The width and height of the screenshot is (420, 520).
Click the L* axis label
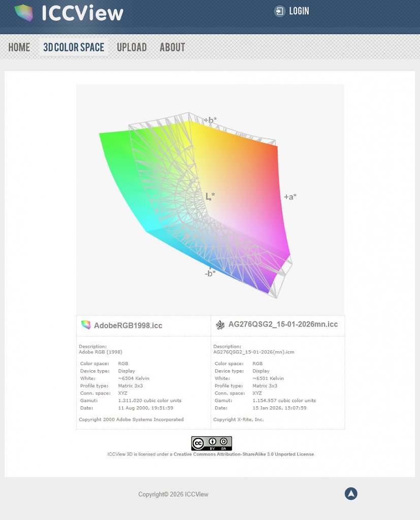[x=210, y=197]
